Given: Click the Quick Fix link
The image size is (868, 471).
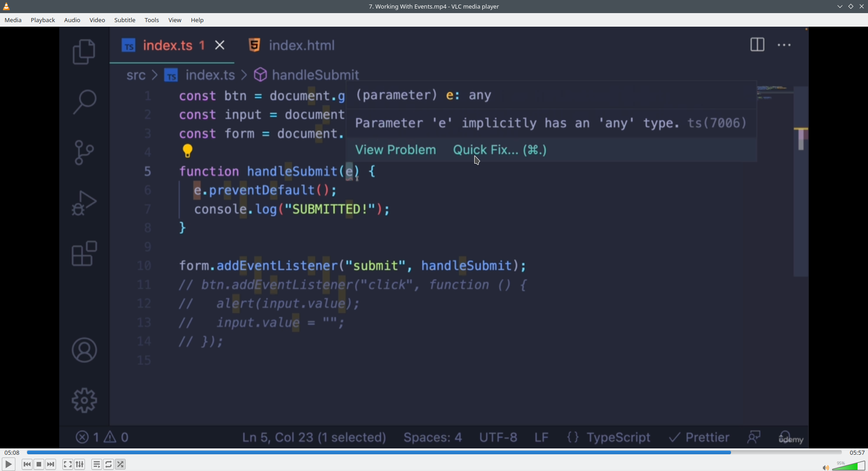Looking at the screenshot, I should click(x=500, y=150).
